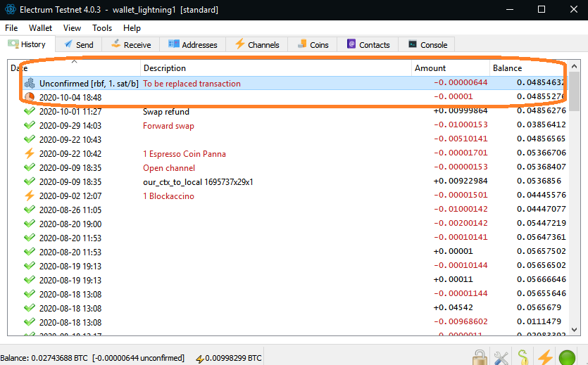The width and height of the screenshot is (588, 365).
Task: Click green checkmark of 2020-09-29 14:03 row
Action: click(x=30, y=125)
